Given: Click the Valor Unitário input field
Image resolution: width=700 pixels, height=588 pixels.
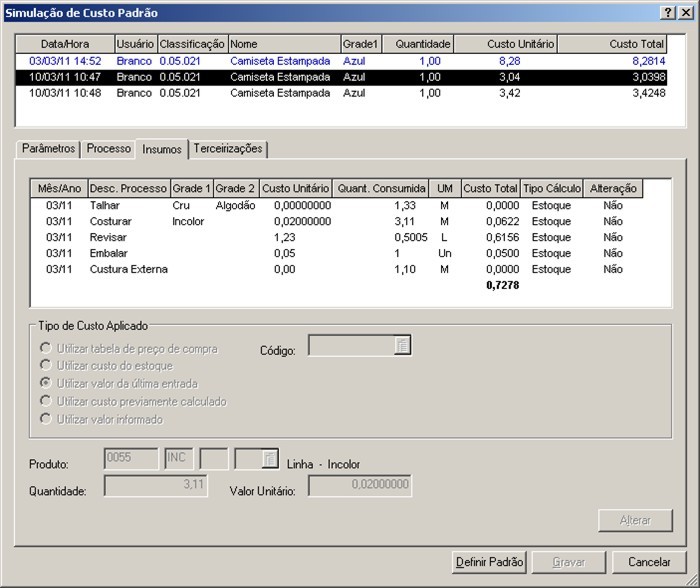Looking at the screenshot, I should point(360,485).
